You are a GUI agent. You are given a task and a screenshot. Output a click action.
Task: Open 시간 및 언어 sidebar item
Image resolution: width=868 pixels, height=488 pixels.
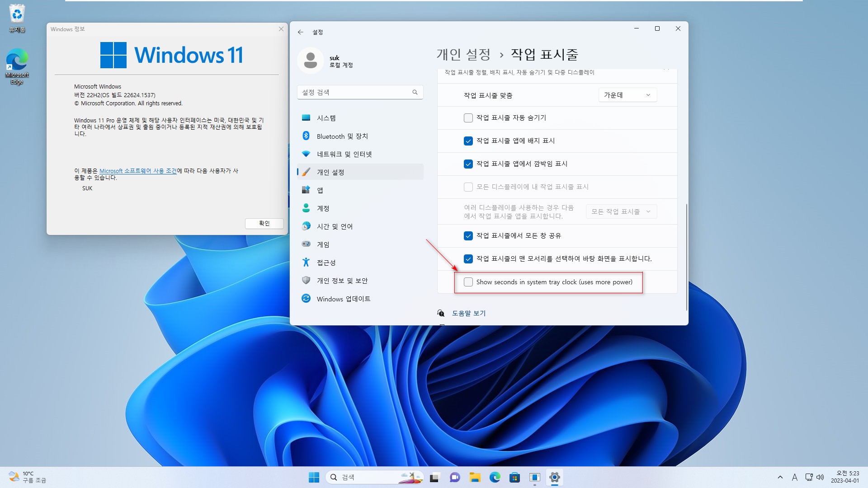point(360,226)
